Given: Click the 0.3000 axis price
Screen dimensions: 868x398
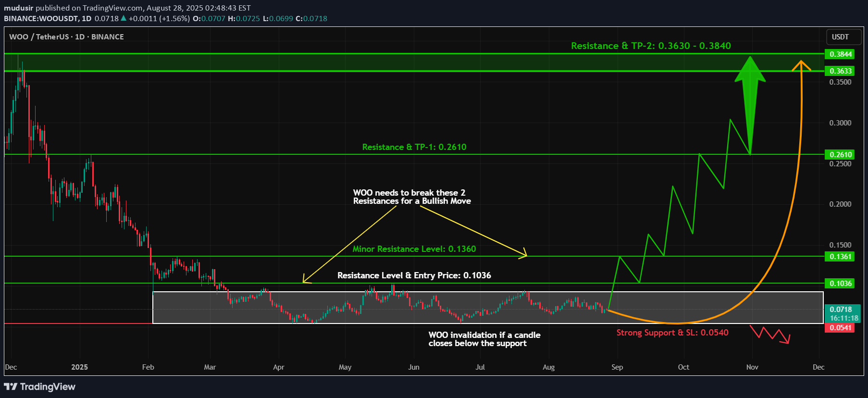Looking at the screenshot, I should (840, 123).
